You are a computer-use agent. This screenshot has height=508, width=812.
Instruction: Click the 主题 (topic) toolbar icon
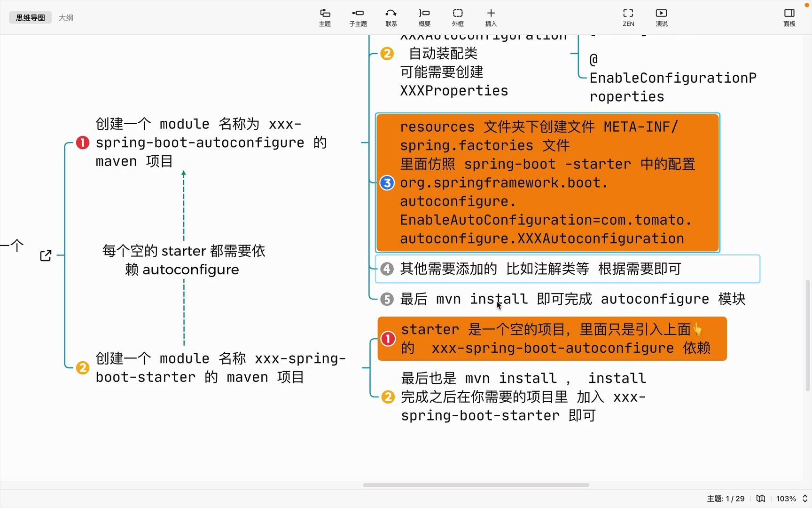(325, 17)
